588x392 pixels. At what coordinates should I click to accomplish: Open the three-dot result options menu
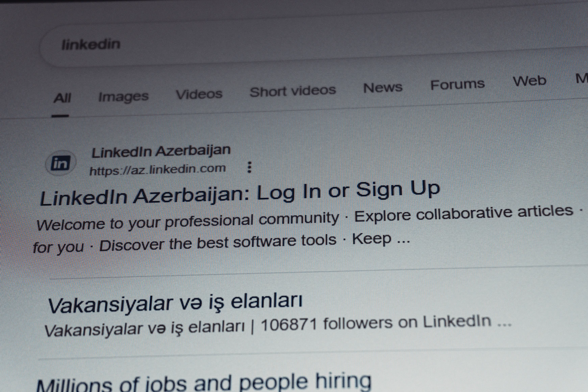pos(249,167)
